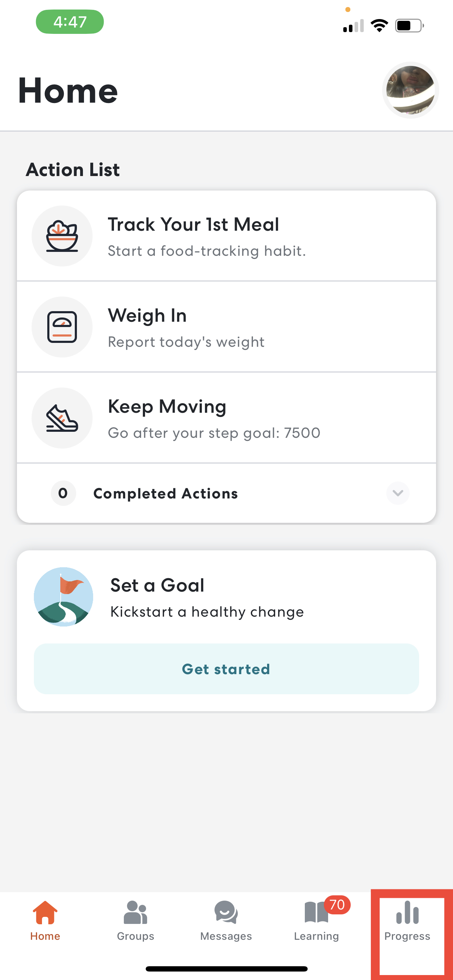Expand the Completed Actions chevron
Screen dimensions: 453x980
pyautogui.click(x=398, y=493)
